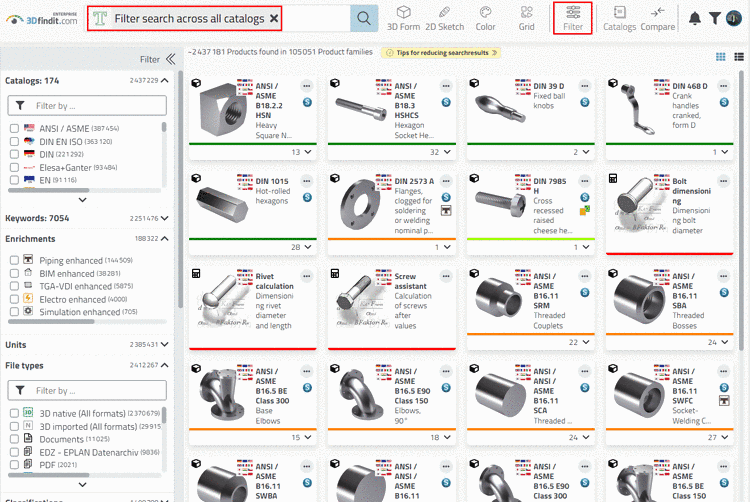Open Screw assistant calculation card
This screenshot has height=502, width=750.
391,306
